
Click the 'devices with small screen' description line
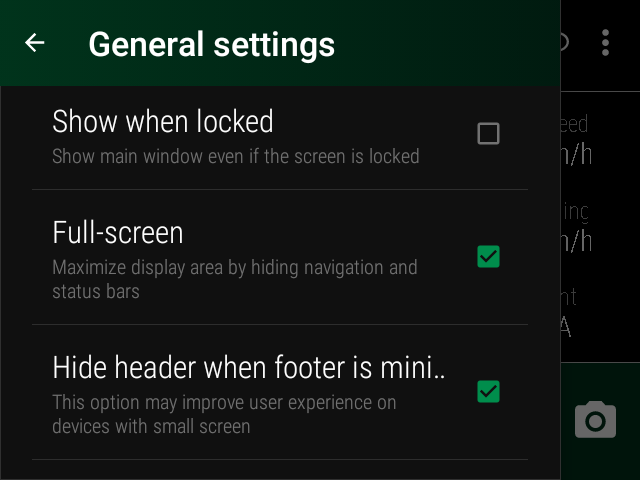[151, 427]
